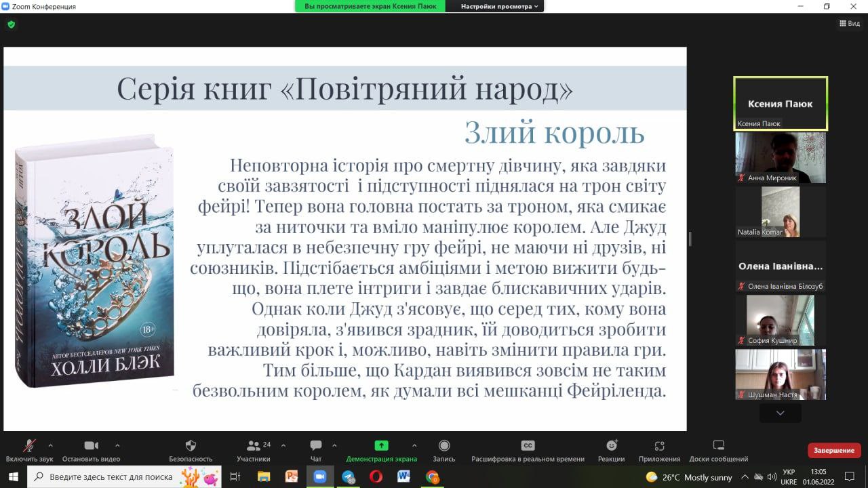This screenshot has height=488, width=868.
Task: Open Telegram from the taskbar
Action: (348, 476)
